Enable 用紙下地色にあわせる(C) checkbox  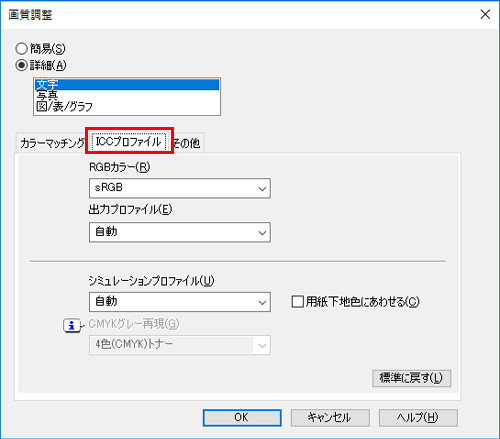(297, 302)
